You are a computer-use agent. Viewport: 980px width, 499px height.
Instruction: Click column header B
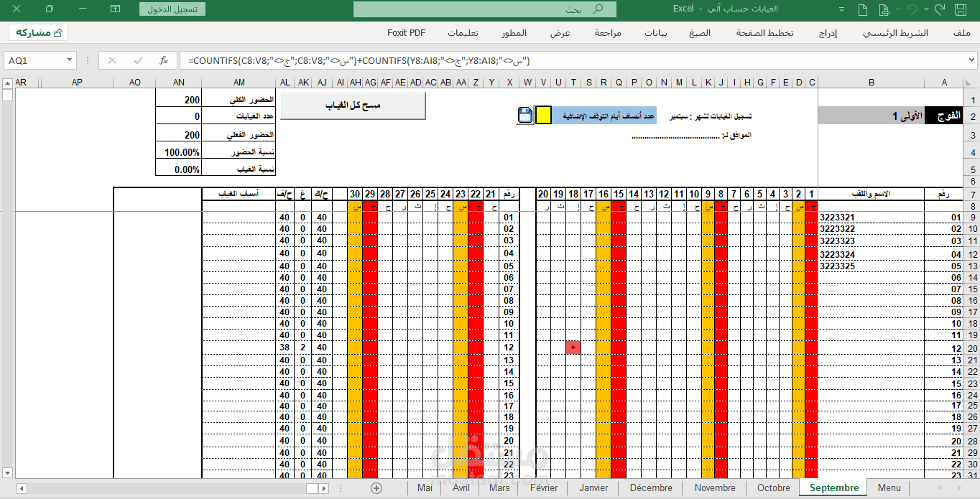872,83
